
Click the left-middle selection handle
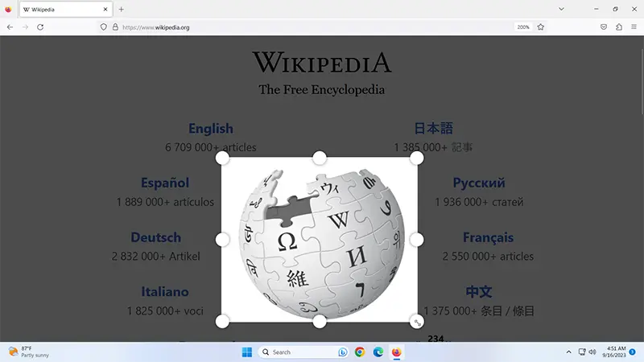point(222,240)
